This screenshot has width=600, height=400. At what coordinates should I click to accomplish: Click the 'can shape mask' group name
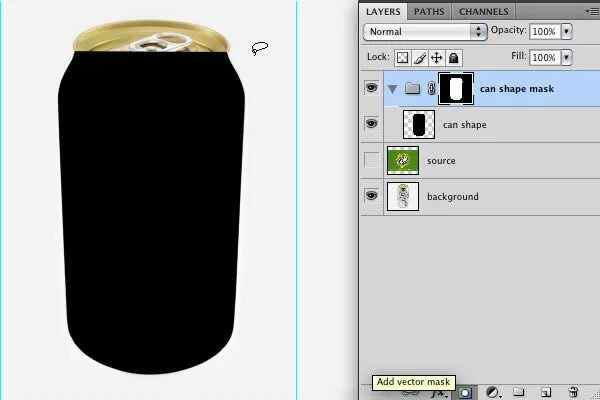tap(517, 89)
